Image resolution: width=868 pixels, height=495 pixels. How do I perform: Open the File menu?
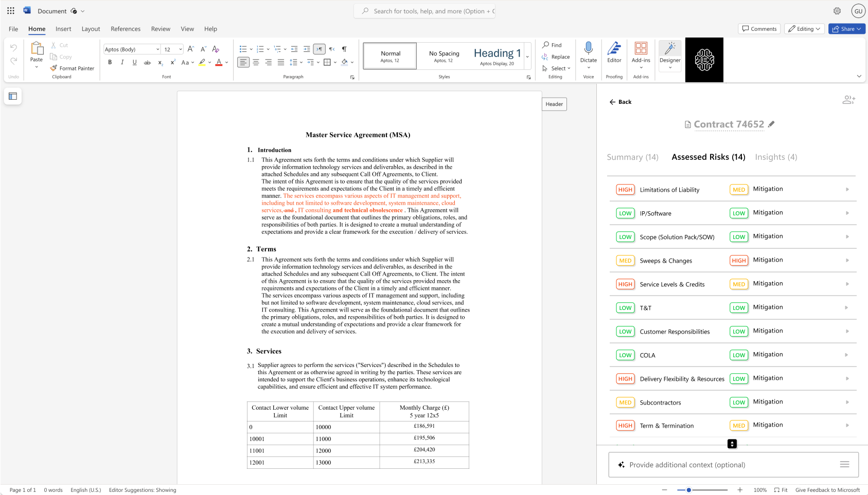point(13,29)
